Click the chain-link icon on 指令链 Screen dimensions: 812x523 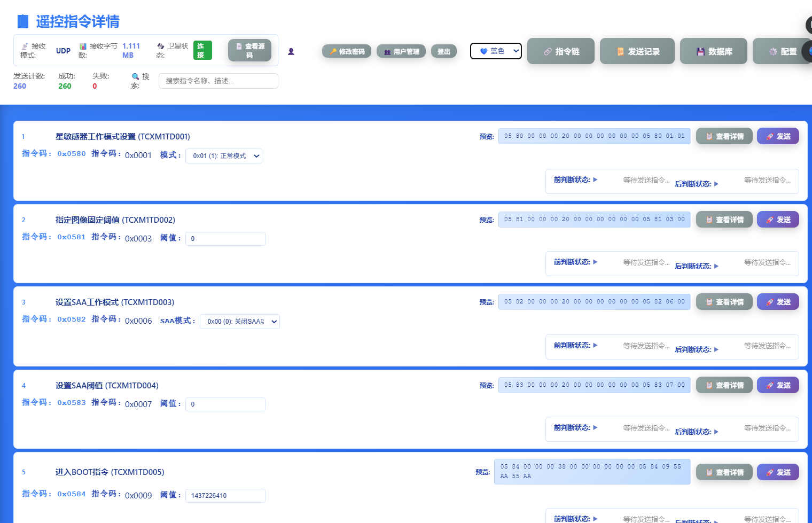546,51
